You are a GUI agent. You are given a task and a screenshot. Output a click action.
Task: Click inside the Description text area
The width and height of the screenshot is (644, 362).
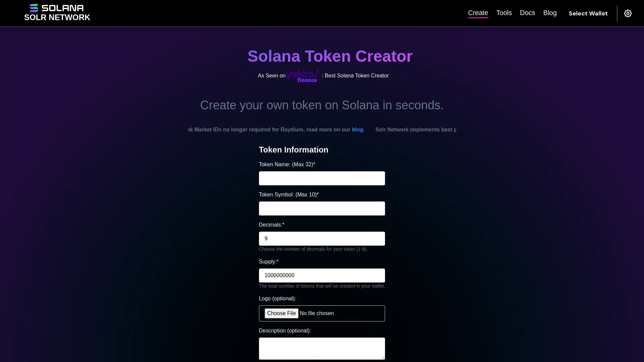point(322,348)
